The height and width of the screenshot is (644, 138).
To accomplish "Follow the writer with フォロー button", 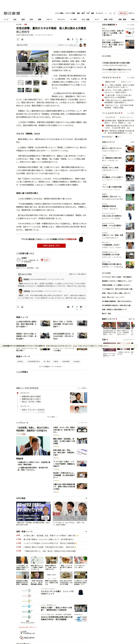I will tap(45, 260).
